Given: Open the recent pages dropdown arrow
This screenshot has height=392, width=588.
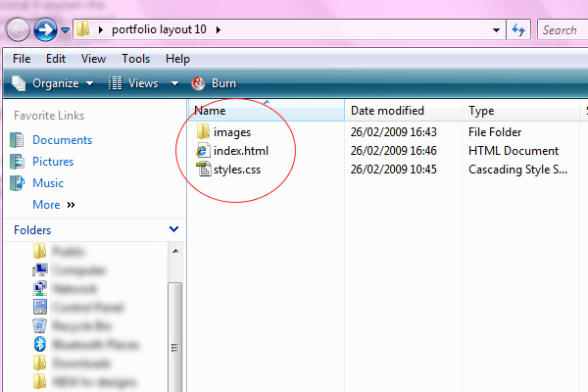Looking at the screenshot, I should (65, 30).
